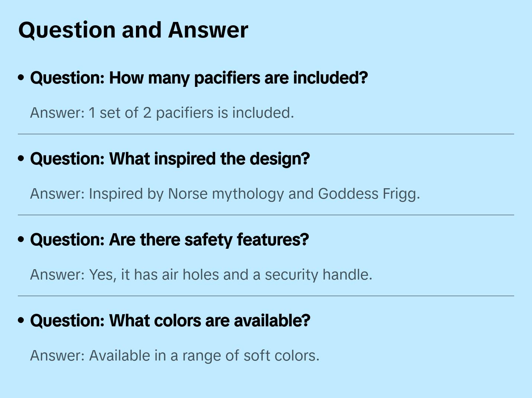Click the answer starting 'Inspired by Norse'
The height and width of the screenshot is (398, 532).
click(x=225, y=194)
